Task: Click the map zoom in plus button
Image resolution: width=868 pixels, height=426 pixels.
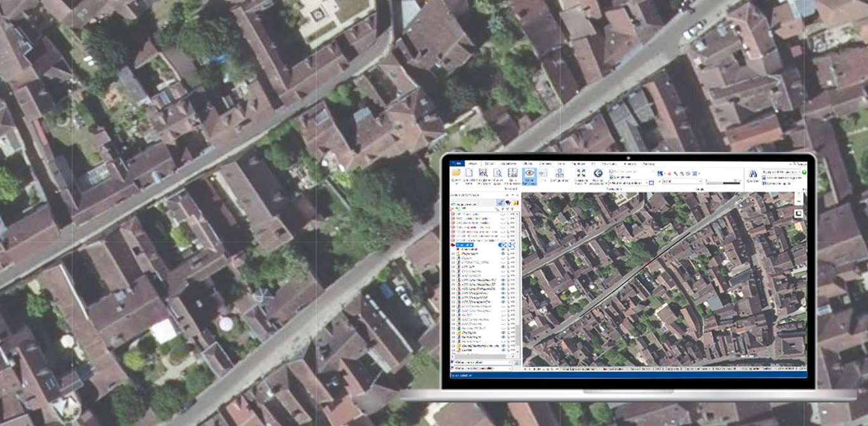Action: pyautogui.click(x=799, y=193)
